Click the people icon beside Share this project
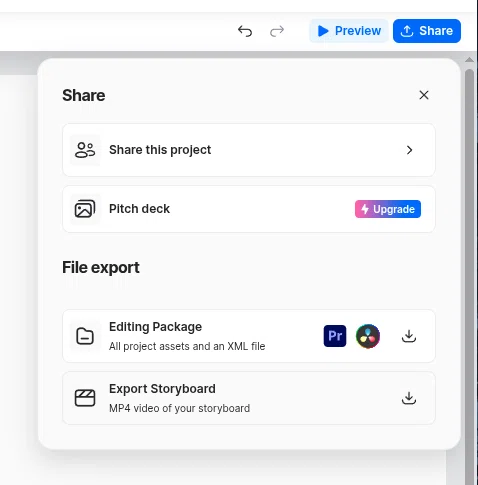Image resolution: width=478 pixels, height=485 pixels. 85,150
